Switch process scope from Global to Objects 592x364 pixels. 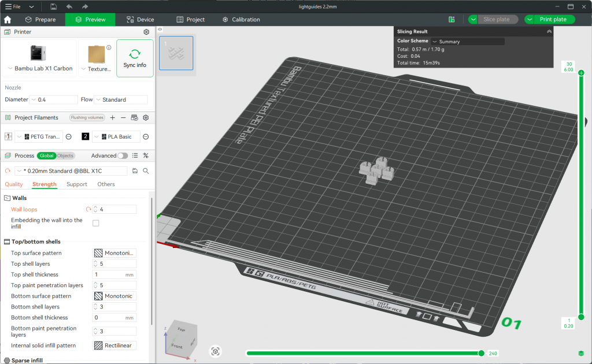(x=65, y=155)
